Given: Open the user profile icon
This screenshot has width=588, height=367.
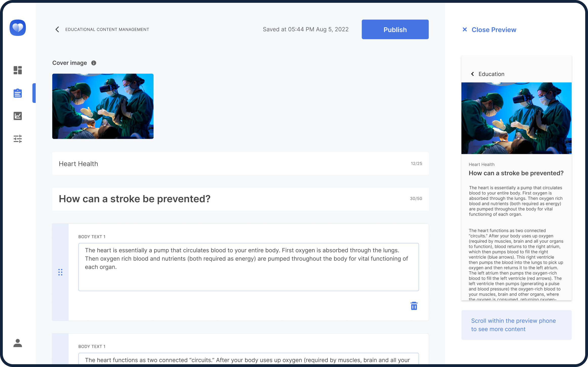Looking at the screenshot, I should [18, 343].
